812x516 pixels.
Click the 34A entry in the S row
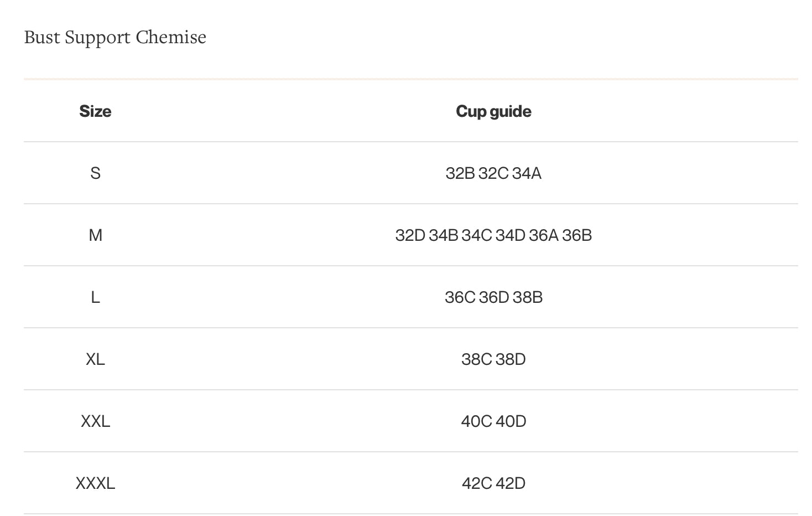coord(527,173)
